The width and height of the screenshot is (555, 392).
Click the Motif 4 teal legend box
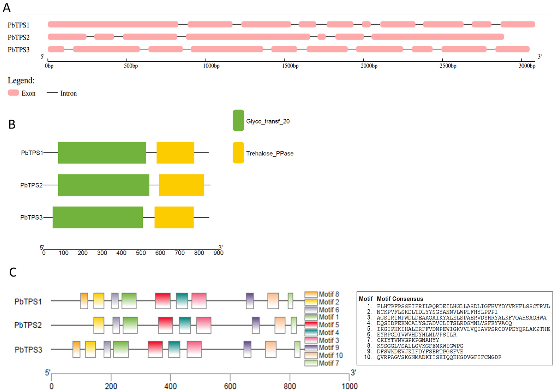(311, 332)
